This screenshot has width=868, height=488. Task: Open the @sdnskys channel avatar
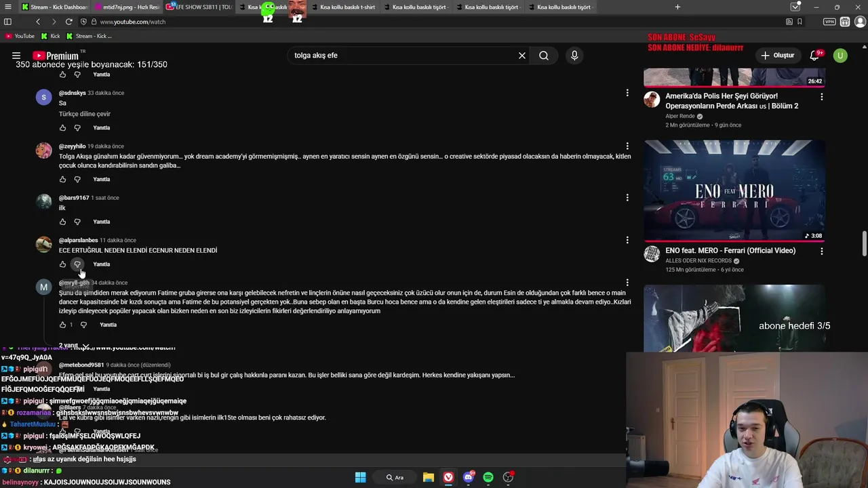[x=43, y=98]
